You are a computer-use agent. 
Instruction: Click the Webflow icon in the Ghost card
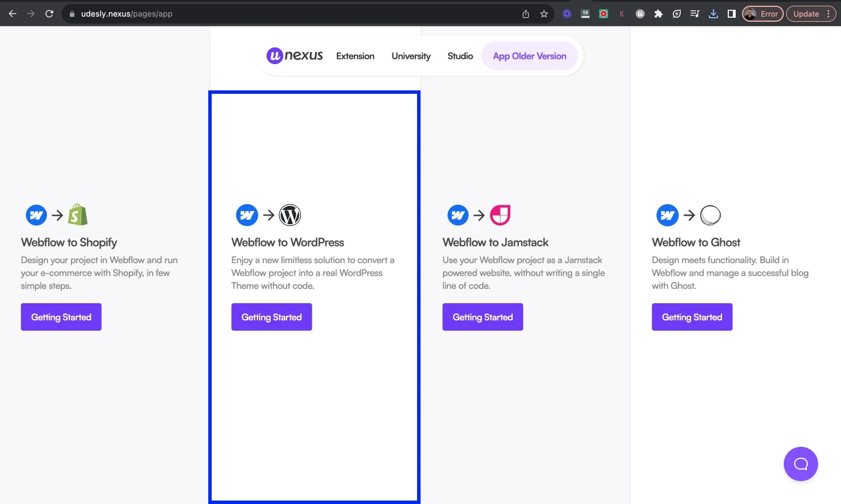668,215
